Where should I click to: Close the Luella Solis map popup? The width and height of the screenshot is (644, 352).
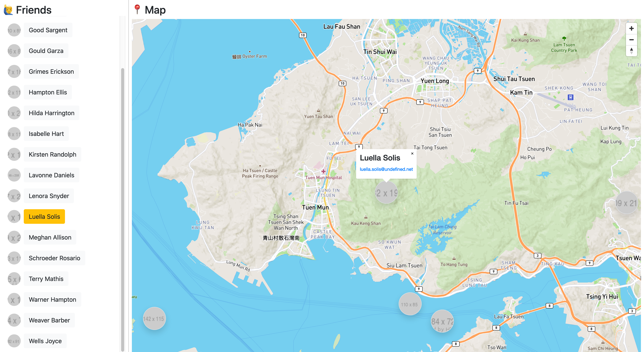(x=412, y=154)
